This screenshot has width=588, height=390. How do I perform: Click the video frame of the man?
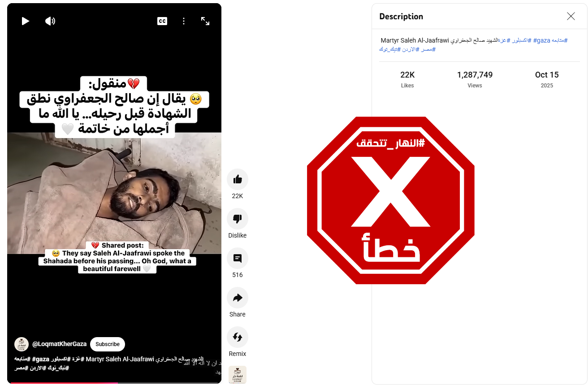114,193
